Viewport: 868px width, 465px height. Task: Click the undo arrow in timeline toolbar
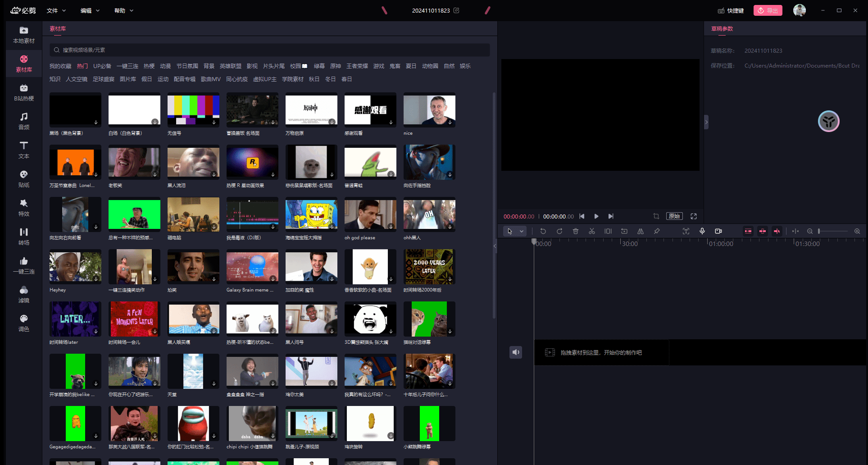click(x=543, y=231)
